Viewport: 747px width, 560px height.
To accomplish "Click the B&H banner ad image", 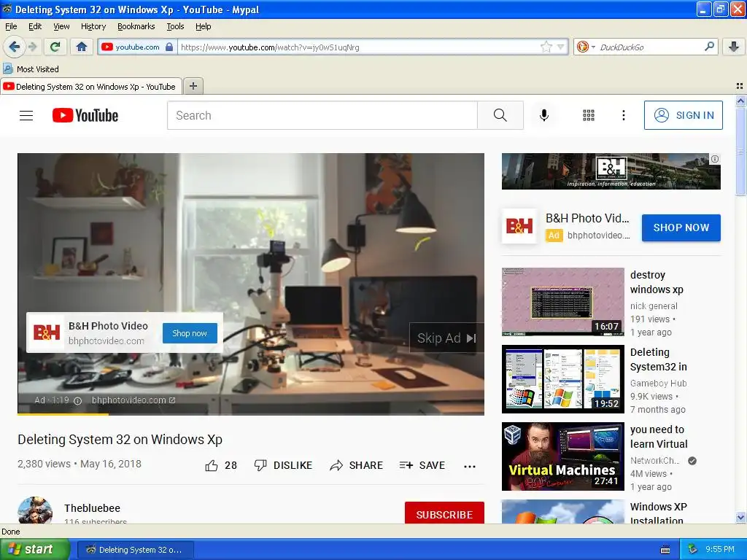I will [x=611, y=171].
